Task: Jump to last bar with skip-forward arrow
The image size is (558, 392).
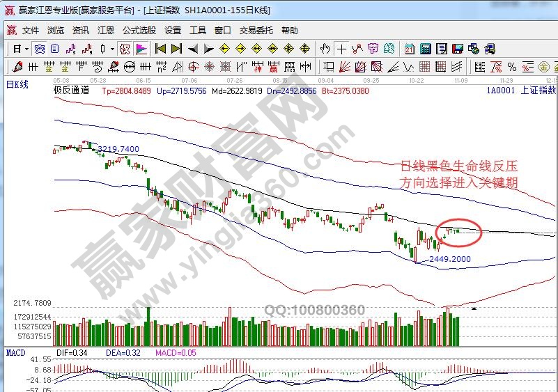Action: tap(176, 49)
